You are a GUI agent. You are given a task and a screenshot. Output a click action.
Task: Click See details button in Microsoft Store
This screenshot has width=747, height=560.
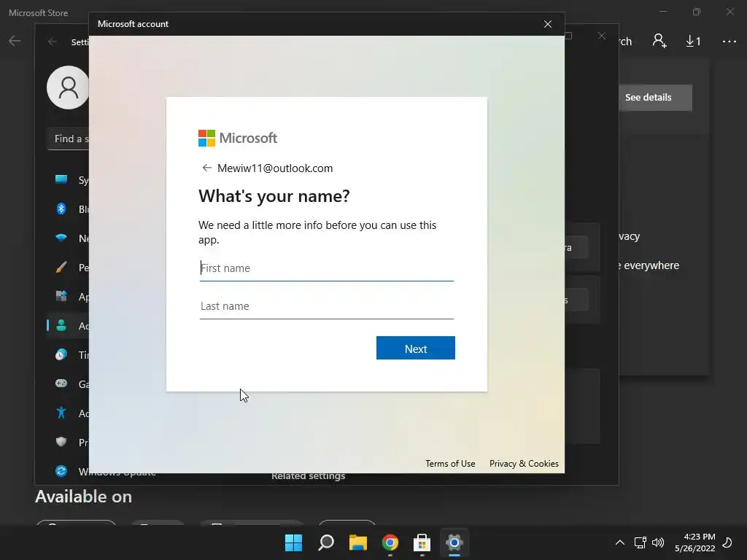[655, 98]
